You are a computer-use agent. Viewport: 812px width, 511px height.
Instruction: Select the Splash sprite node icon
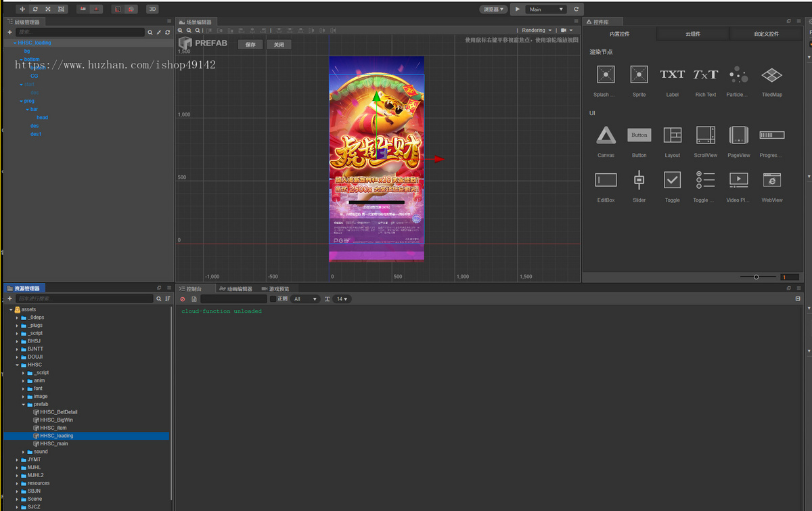[x=606, y=74]
